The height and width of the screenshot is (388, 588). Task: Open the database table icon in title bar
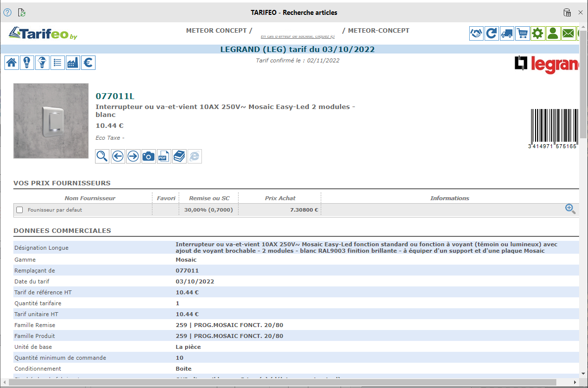pyautogui.click(x=567, y=12)
